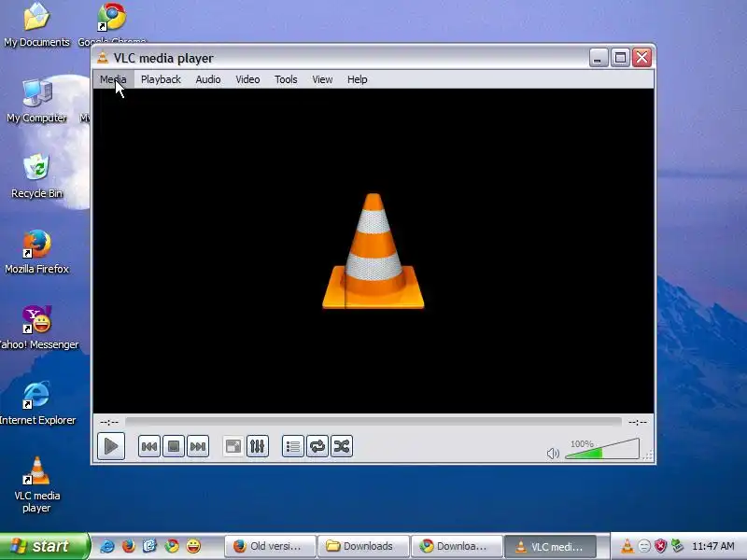Adjust the volume slider at 100%
The height and width of the screenshot is (560, 747).
pyautogui.click(x=602, y=449)
